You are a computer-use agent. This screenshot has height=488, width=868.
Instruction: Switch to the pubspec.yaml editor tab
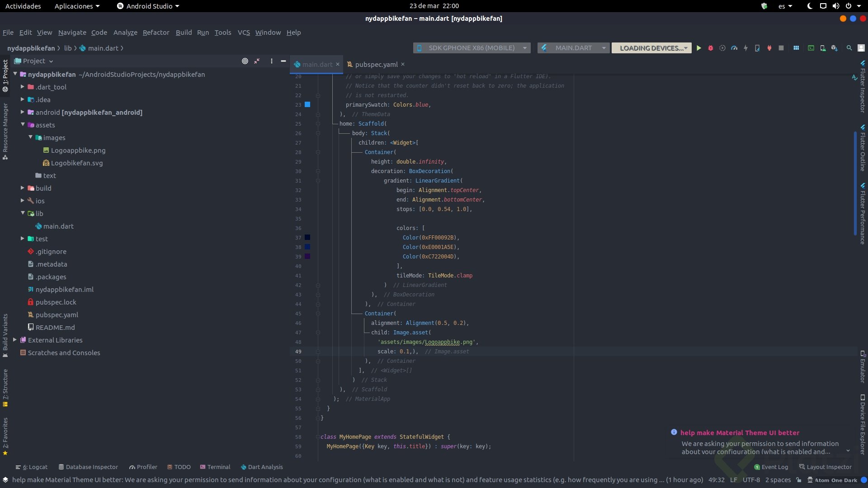coord(376,64)
